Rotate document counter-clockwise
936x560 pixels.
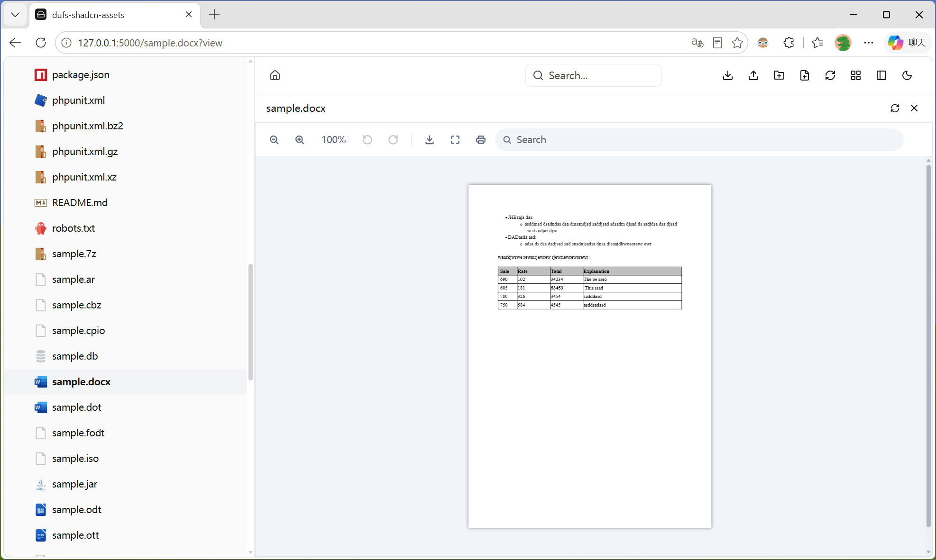(367, 140)
